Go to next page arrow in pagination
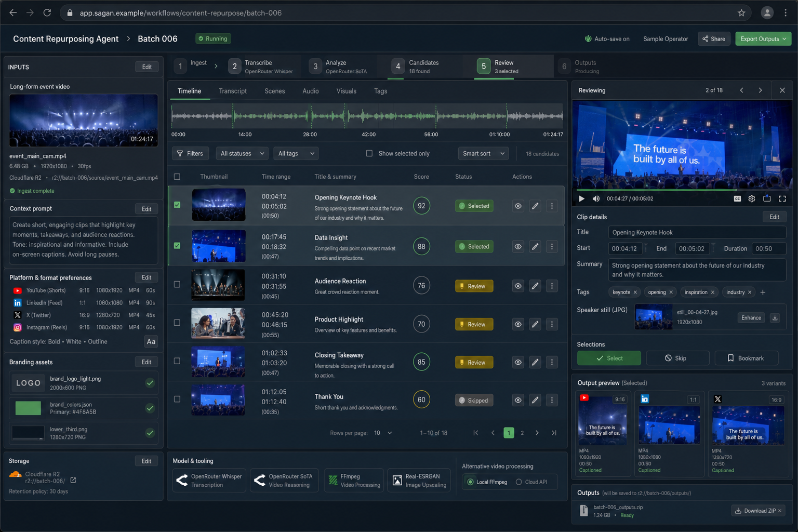This screenshot has width=798, height=532. point(537,433)
